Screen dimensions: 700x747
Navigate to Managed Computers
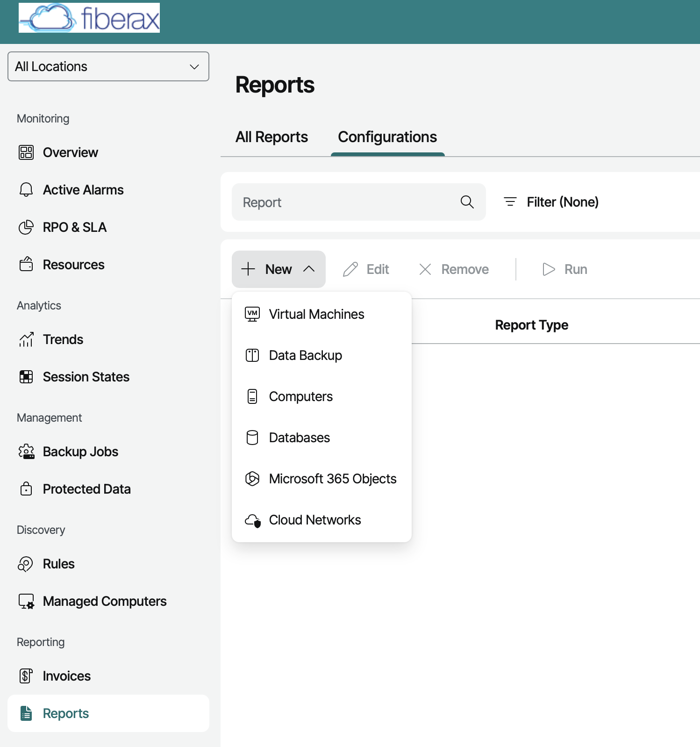pyautogui.click(x=108, y=601)
